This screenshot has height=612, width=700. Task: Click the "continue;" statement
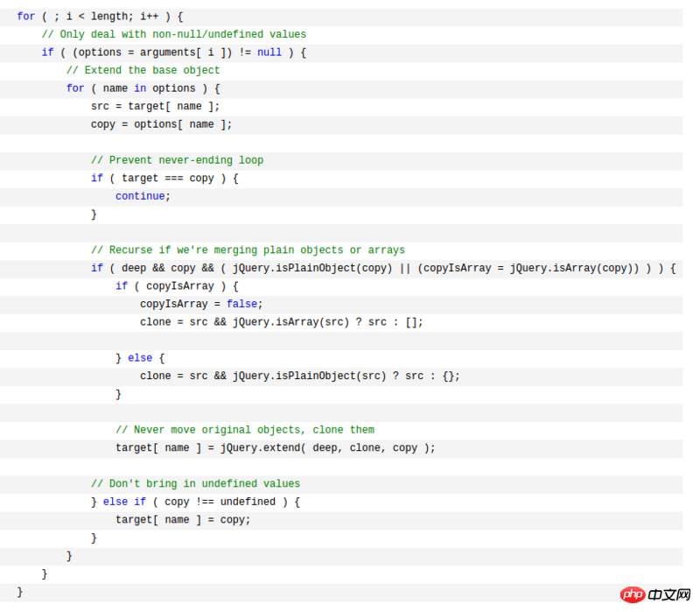click(143, 196)
